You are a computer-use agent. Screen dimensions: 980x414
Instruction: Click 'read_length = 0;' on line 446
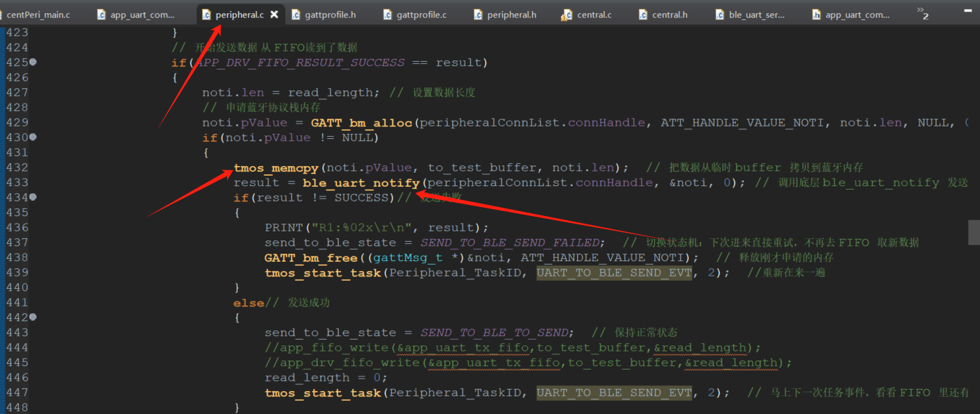(x=326, y=378)
